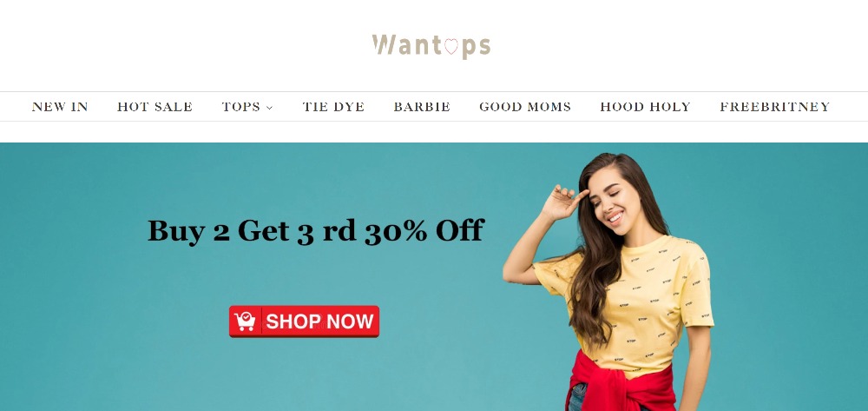Click the Buy 2 Get 3rd promo headline
Screen dimensions: 868x411
click(316, 230)
